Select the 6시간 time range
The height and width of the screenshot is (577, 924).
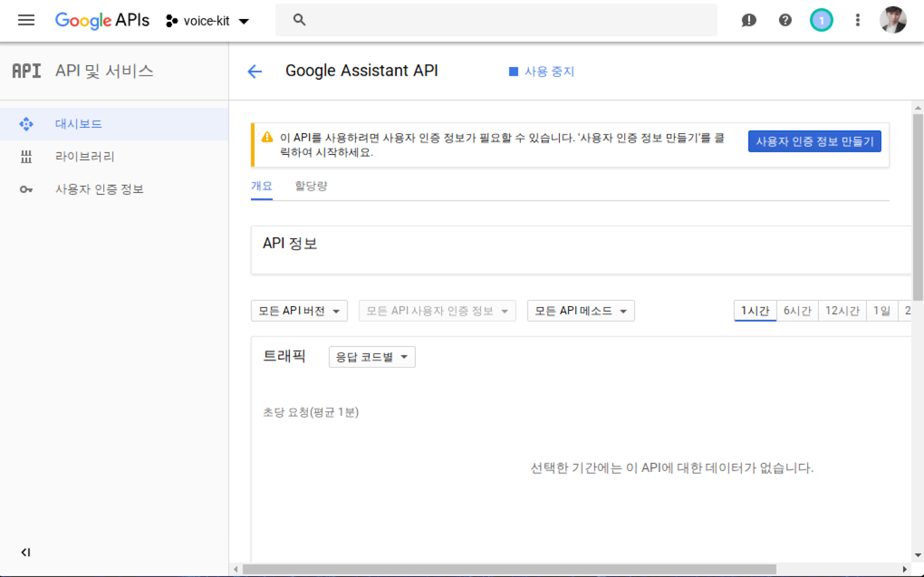click(798, 311)
